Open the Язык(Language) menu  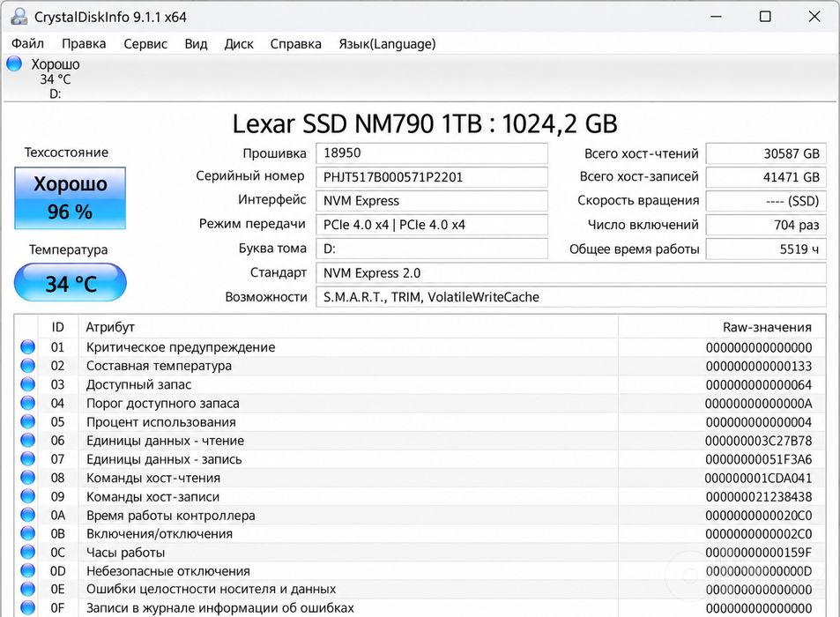point(387,43)
